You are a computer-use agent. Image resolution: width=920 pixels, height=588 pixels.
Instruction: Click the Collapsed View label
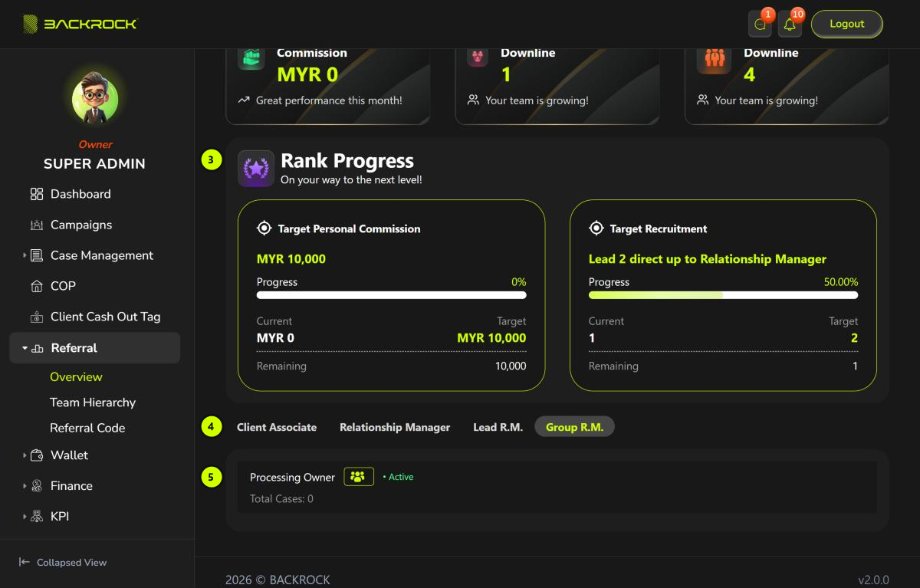pos(72,562)
